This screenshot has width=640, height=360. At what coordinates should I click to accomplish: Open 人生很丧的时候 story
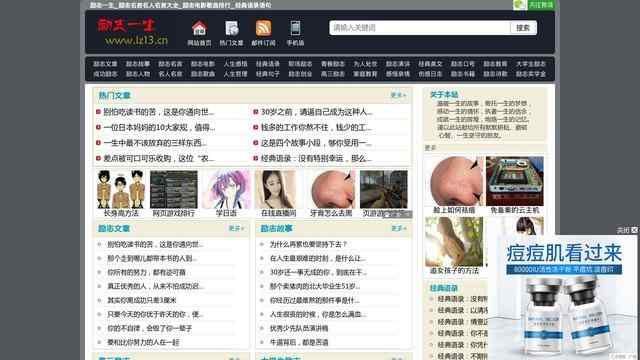click(x=318, y=314)
